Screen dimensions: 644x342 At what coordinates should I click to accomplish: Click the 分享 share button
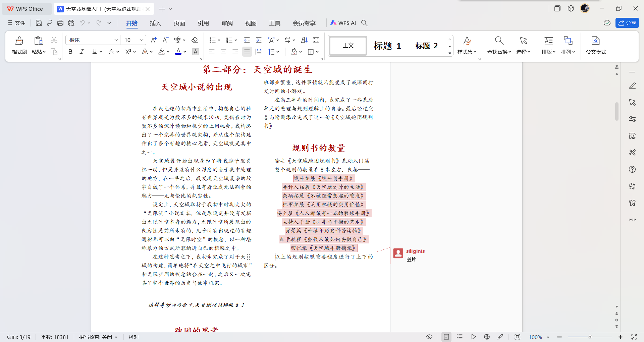point(627,23)
